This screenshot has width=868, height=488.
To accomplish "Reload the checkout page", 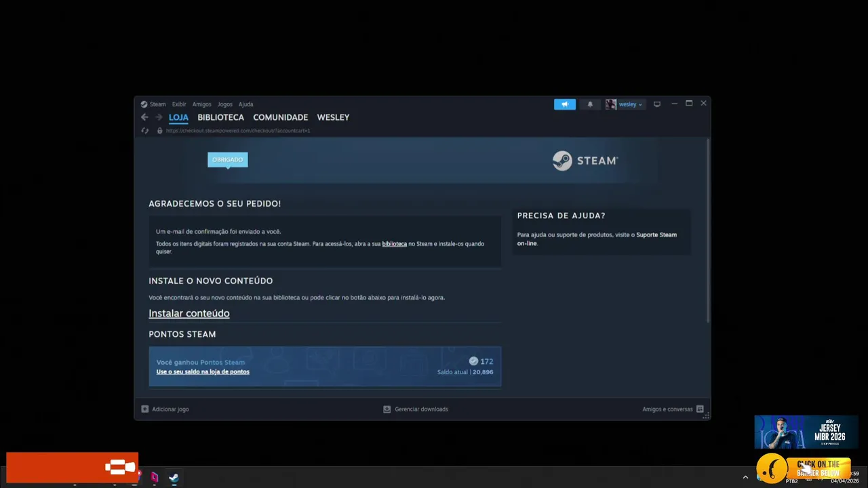I will (145, 131).
